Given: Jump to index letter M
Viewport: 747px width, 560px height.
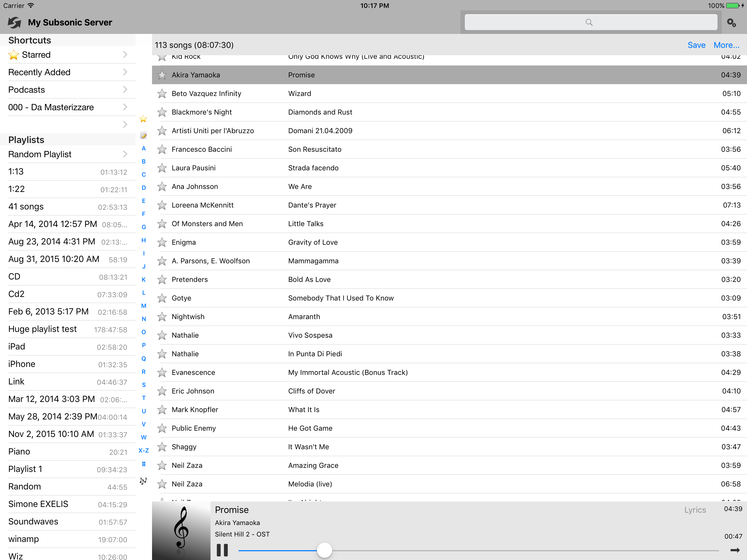Looking at the screenshot, I should [x=144, y=306].
